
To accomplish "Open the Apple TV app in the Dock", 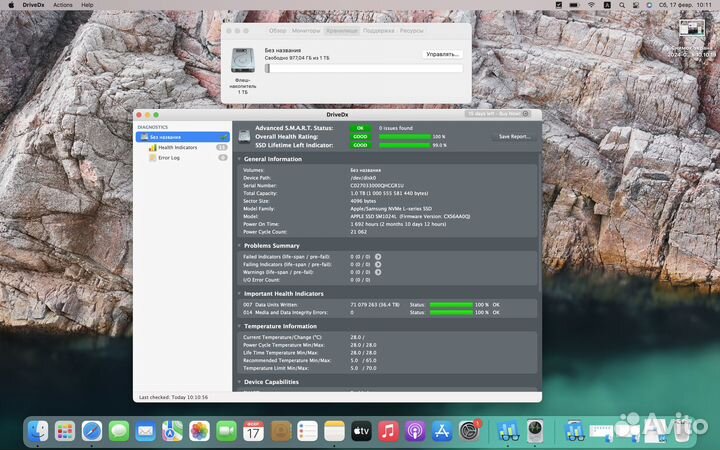I will coord(361,431).
